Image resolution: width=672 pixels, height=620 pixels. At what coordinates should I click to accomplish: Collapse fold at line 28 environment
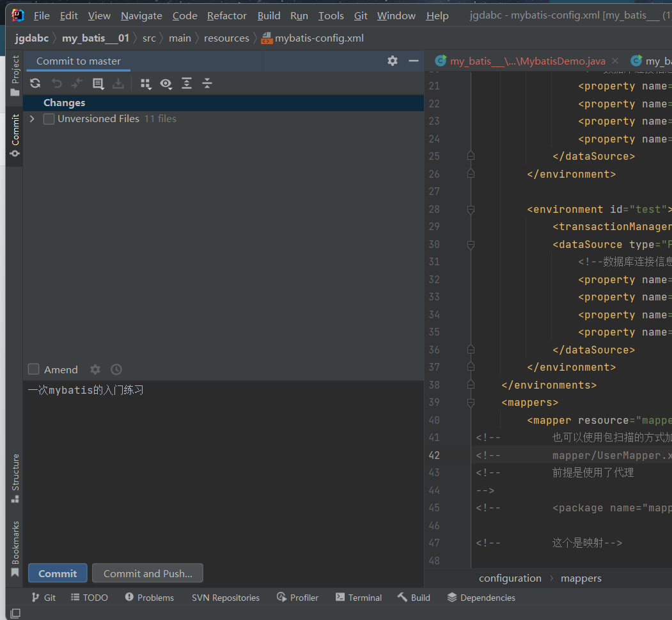coord(471,210)
